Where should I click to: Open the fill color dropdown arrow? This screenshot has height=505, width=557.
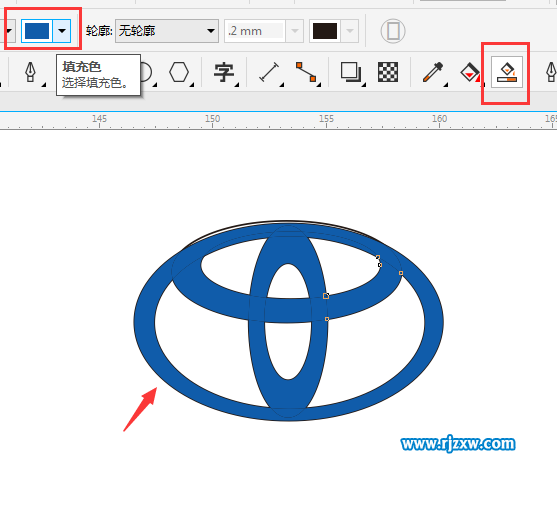(x=62, y=31)
